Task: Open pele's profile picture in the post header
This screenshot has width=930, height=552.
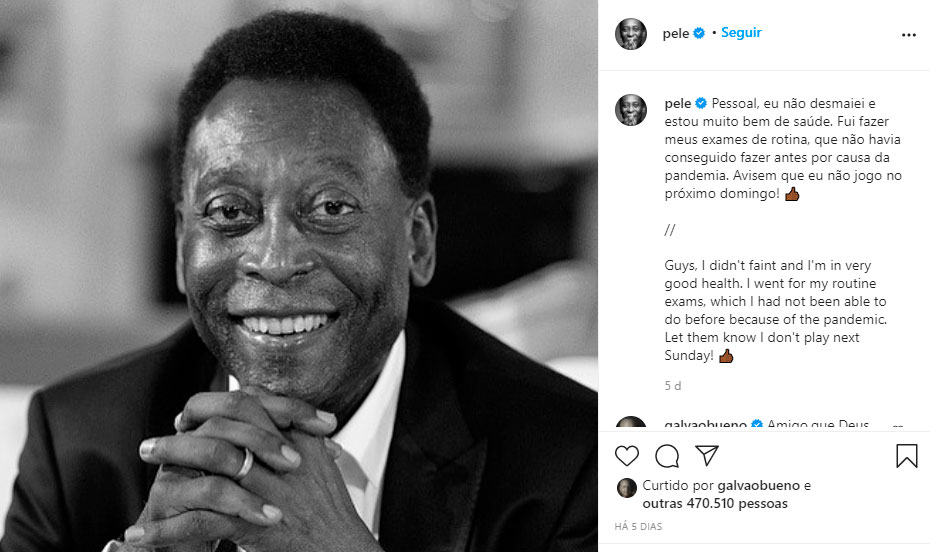Action: (631, 33)
